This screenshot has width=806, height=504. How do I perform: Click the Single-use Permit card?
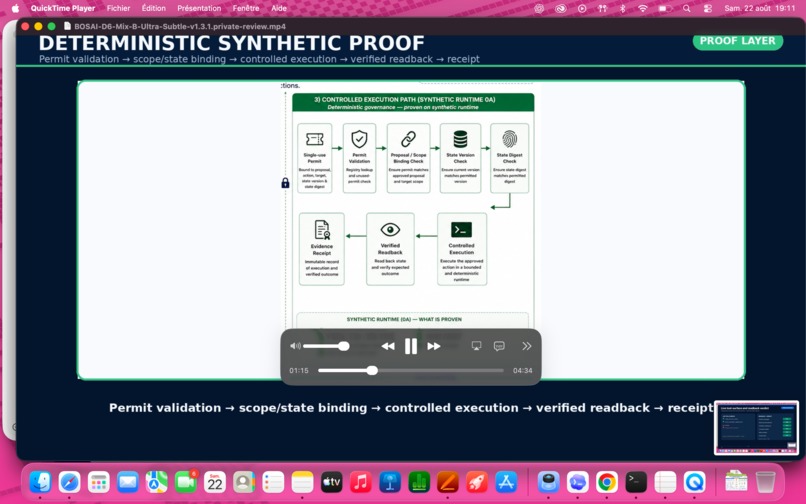click(315, 158)
